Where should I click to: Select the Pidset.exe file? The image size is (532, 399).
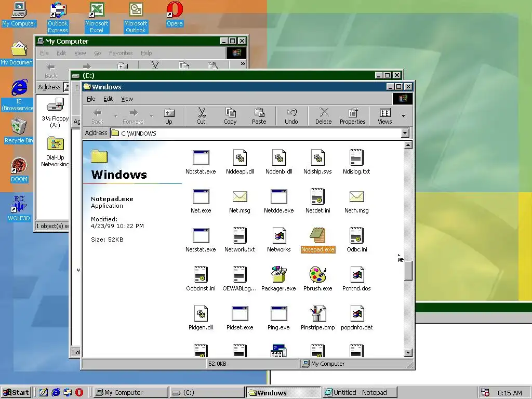(x=240, y=318)
